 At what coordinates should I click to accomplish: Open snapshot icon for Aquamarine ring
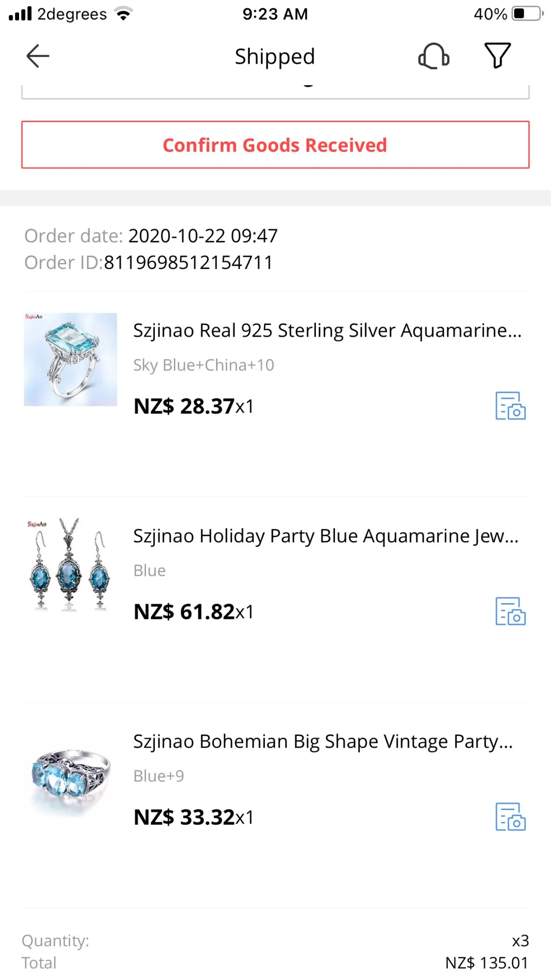[510, 406]
